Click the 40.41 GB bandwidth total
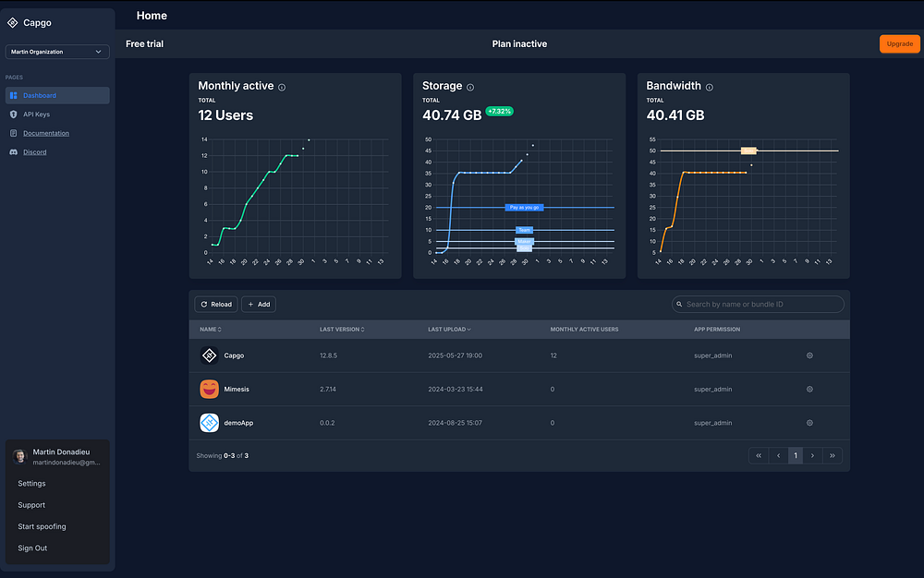The width and height of the screenshot is (924, 578). click(675, 115)
